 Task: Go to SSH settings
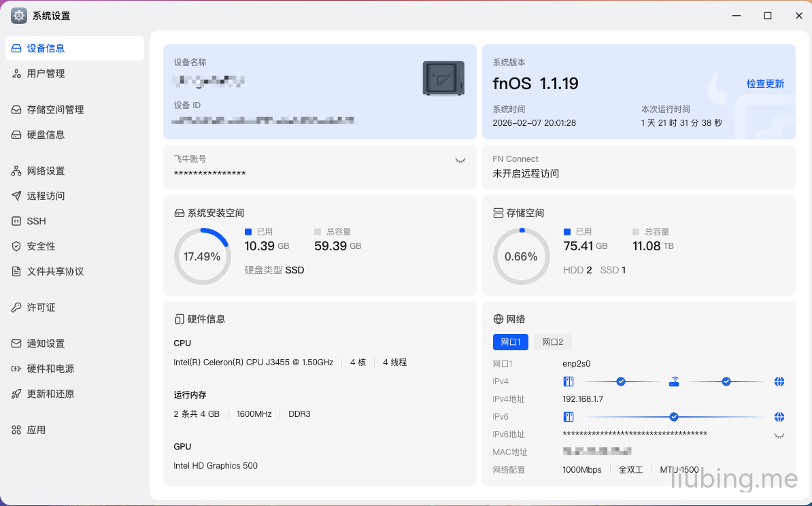(36, 221)
